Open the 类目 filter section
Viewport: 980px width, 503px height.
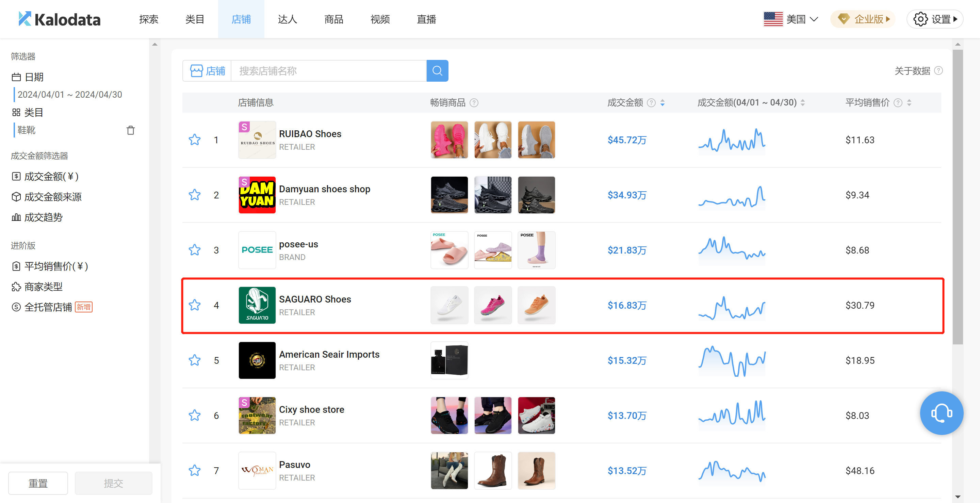click(x=27, y=113)
